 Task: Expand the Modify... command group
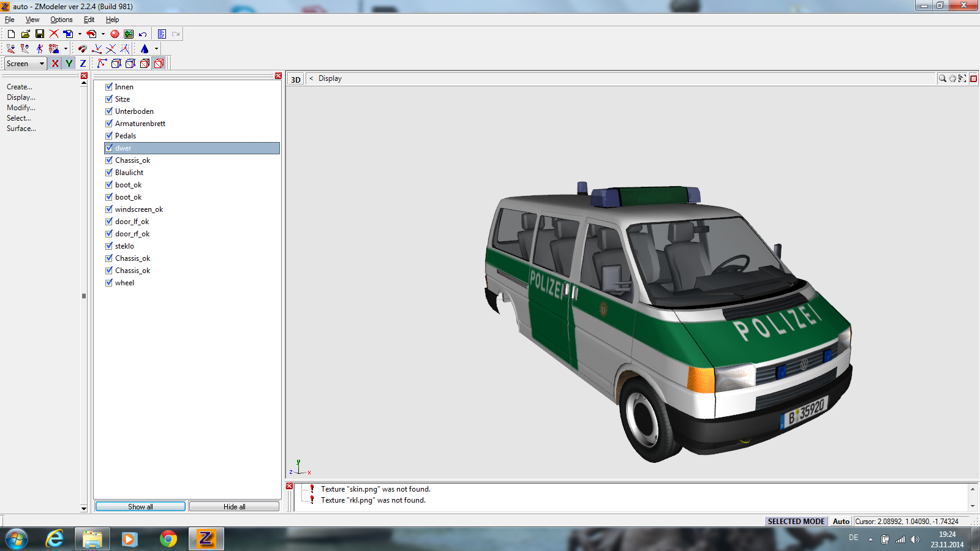[x=21, y=108]
